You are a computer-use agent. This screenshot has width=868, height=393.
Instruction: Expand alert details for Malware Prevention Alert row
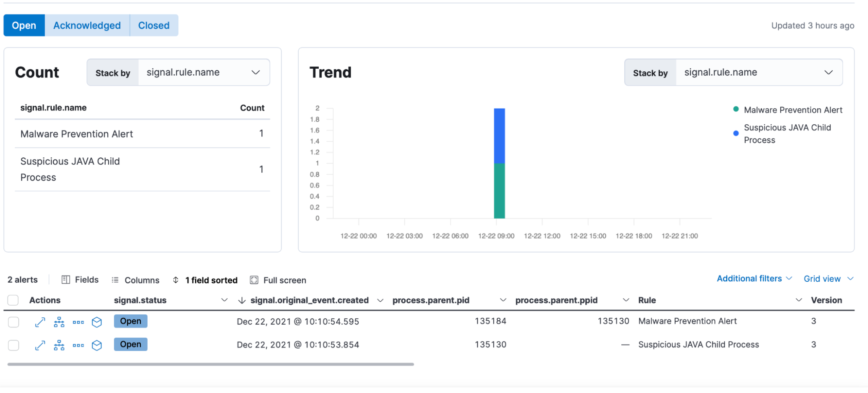[x=40, y=322]
